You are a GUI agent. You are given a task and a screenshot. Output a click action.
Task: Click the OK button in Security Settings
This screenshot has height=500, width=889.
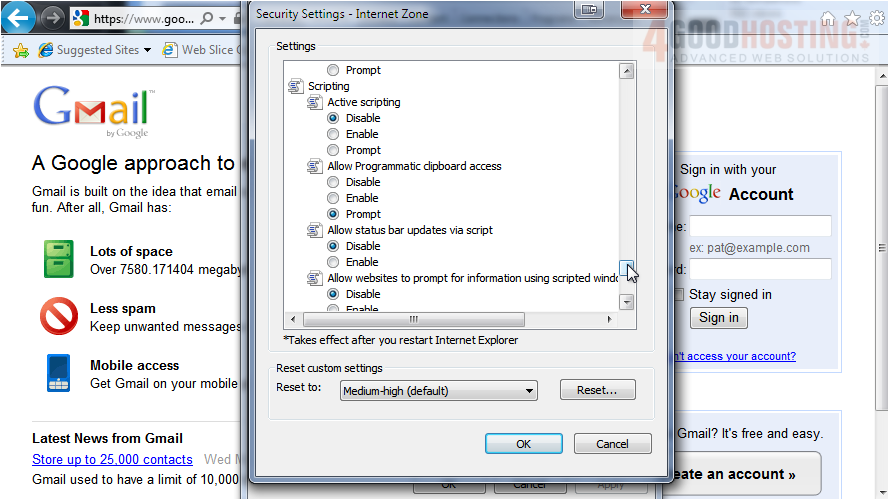523,444
